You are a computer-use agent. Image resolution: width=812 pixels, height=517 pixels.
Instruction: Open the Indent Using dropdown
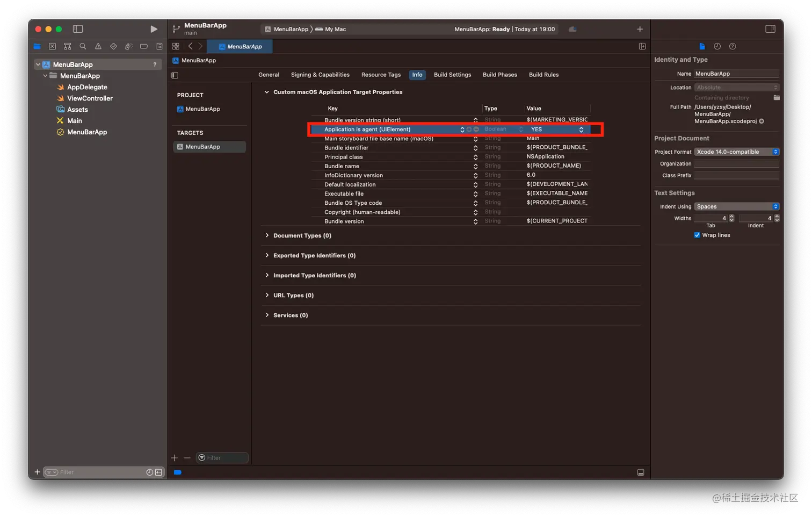[736, 207]
